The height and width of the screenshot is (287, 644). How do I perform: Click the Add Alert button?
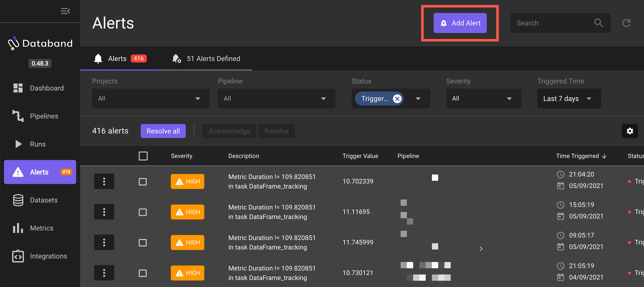pos(460,23)
